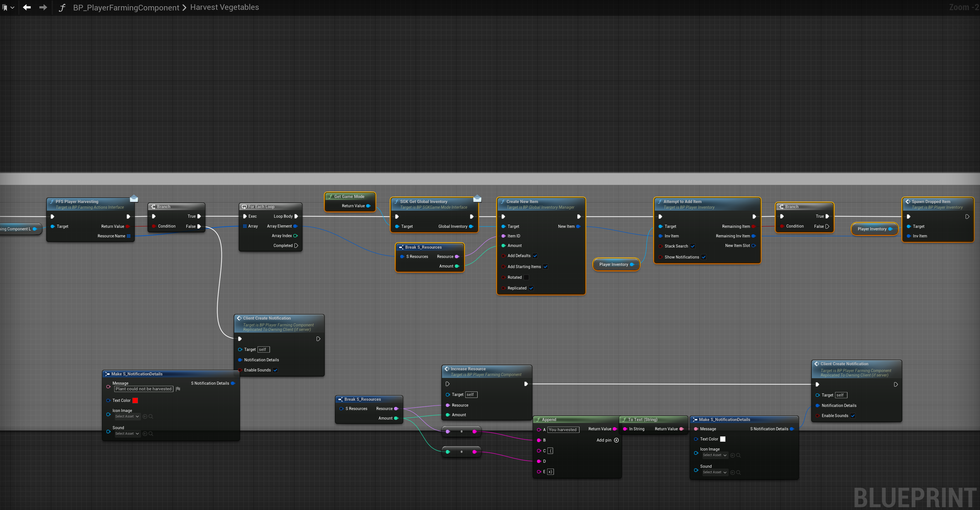This screenshot has height=510, width=980.
Task: Click the For Each Loop node icon
Action: pos(244,207)
